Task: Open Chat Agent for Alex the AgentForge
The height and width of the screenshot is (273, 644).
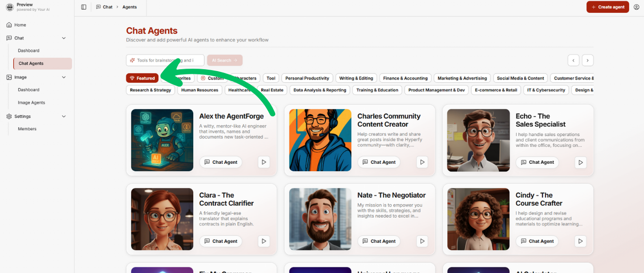Action: click(221, 162)
